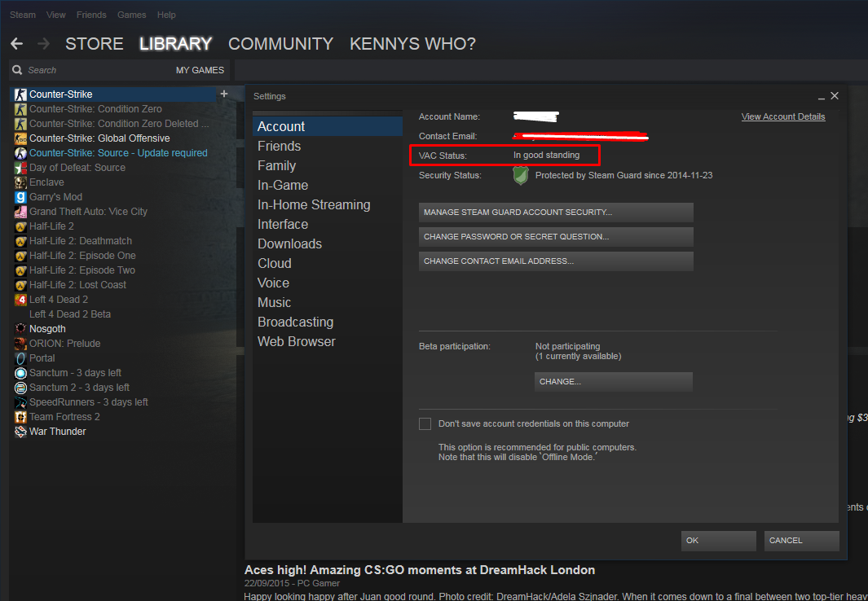The image size is (868, 601).
Task: Click the back arrow navigation icon
Action: coord(16,44)
